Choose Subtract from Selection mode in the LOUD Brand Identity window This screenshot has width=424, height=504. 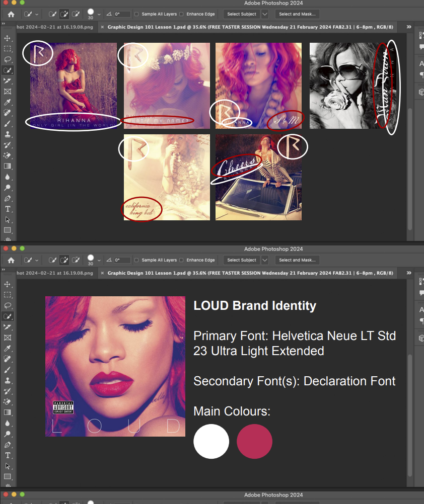pyautogui.click(x=76, y=260)
